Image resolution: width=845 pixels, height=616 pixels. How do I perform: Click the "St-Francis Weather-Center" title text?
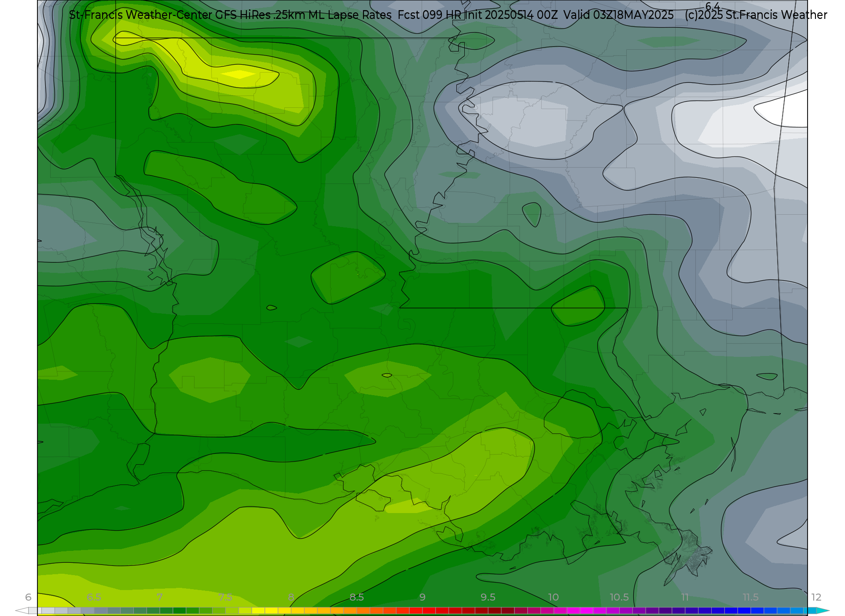coord(140,15)
